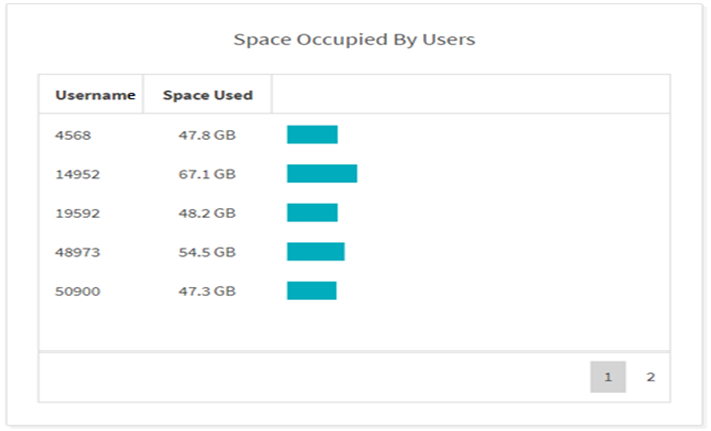Click the 47.3 GB space value
This screenshot has width=711, height=431.
(208, 291)
